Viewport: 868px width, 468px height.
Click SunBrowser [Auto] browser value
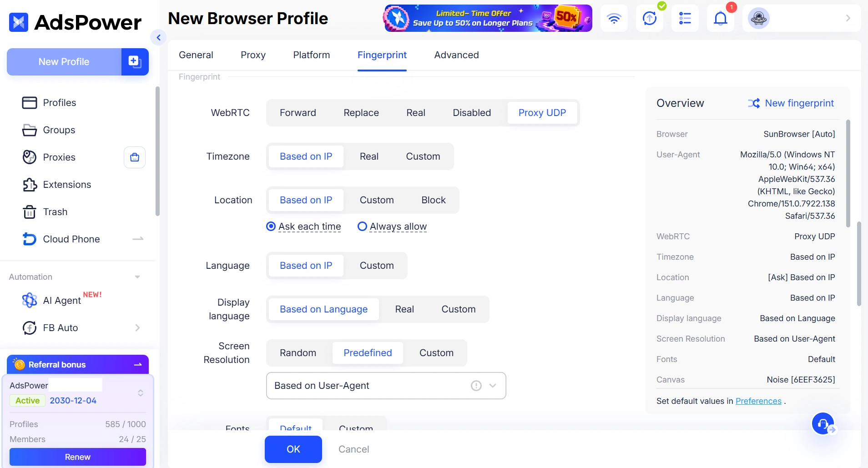[799, 134]
